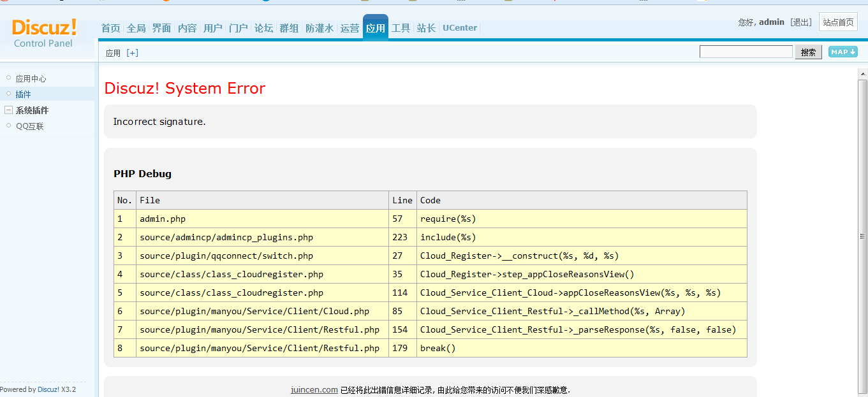Switch to the 界面 menu tab
Image resolution: width=868 pixels, height=397 pixels.
pos(161,28)
